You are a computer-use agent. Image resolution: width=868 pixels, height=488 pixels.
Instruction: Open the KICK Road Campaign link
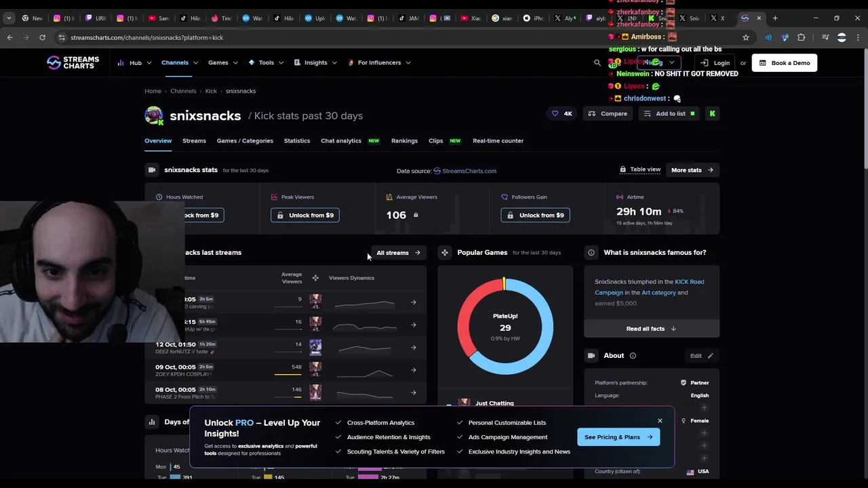coord(649,287)
